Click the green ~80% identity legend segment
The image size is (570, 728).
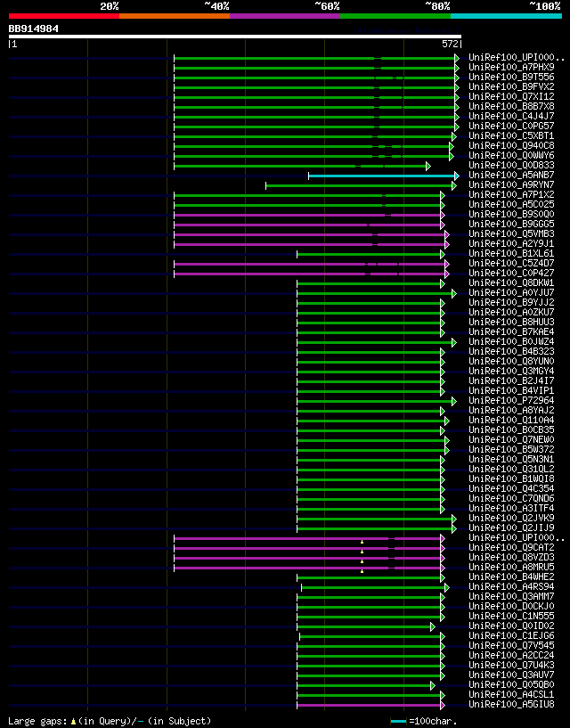tap(395, 16)
